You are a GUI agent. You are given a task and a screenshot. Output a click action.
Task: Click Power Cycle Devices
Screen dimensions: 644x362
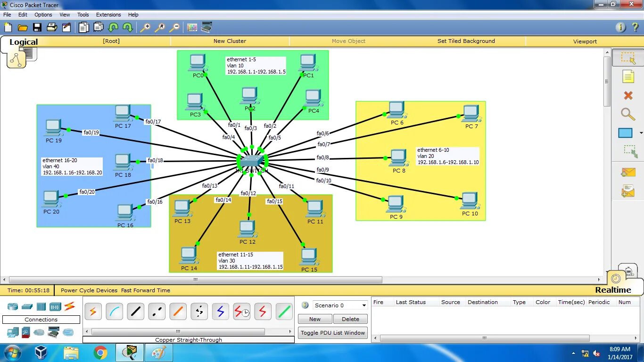click(89, 290)
